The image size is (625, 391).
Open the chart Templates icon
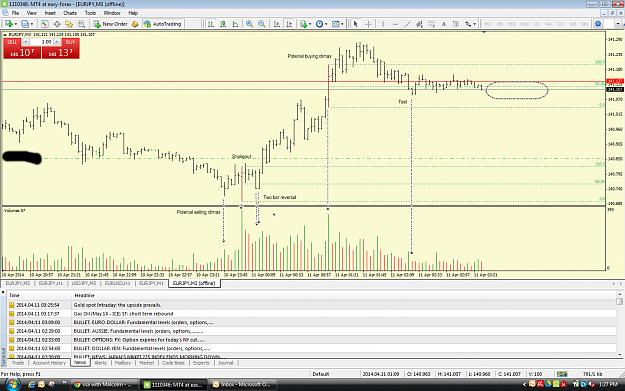(336, 24)
